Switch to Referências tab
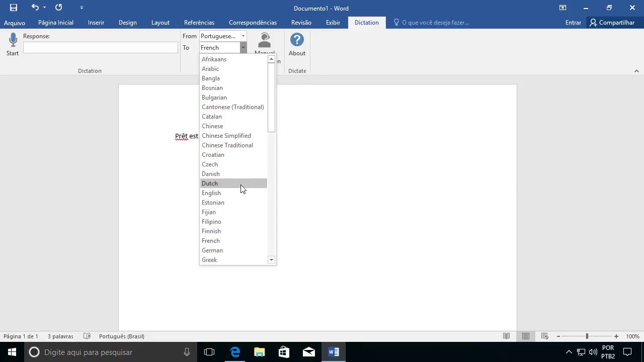The height and width of the screenshot is (362, 644). pos(199,23)
